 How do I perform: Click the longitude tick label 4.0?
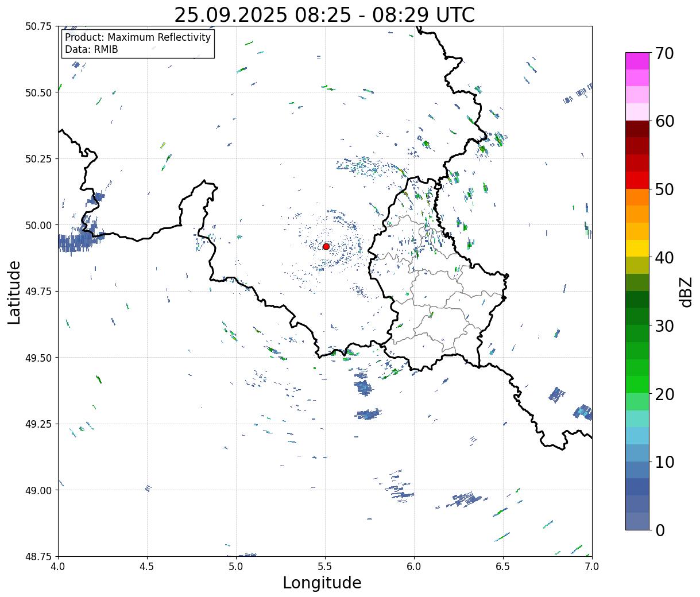click(x=58, y=567)
